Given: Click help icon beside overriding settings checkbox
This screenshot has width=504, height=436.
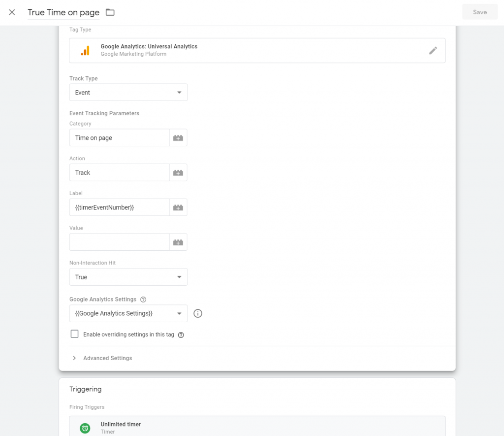Looking at the screenshot, I should click(181, 335).
